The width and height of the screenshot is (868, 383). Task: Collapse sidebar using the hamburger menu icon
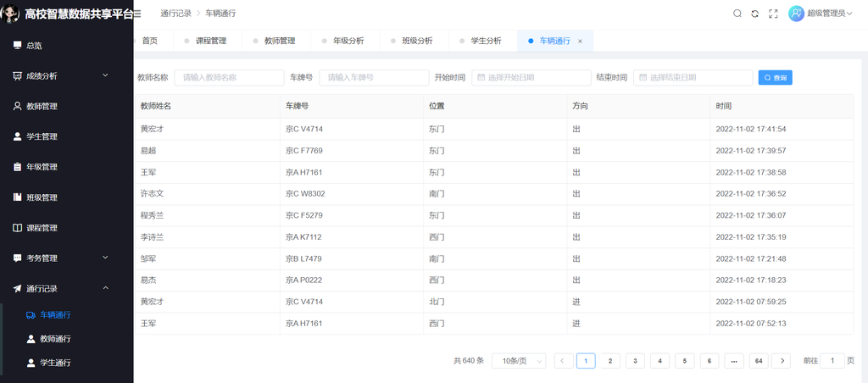coord(137,14)
